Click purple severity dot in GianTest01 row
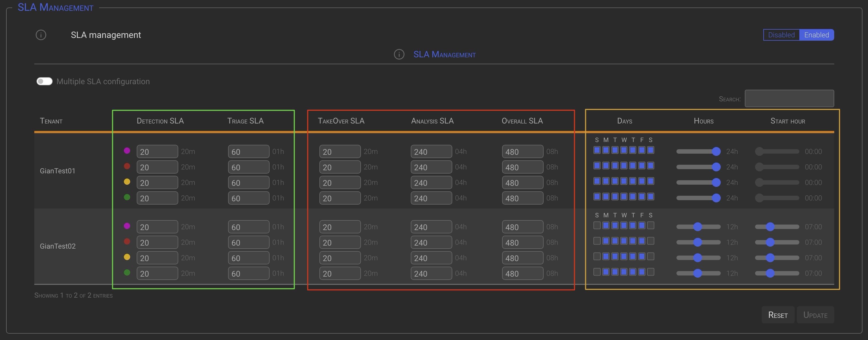This screenshot has width=868, height=340. click(x=127, y=151)
